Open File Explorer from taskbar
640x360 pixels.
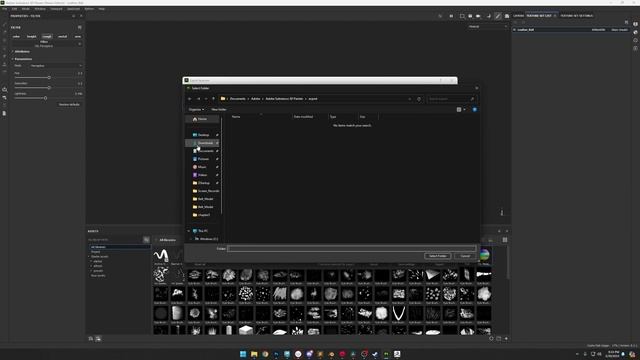click(x=254, y=354)
